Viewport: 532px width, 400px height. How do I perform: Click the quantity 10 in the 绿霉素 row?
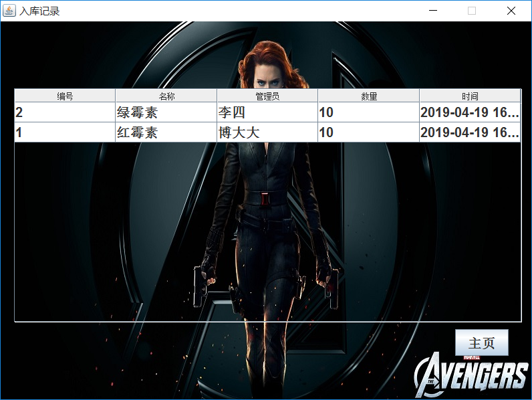369,112
